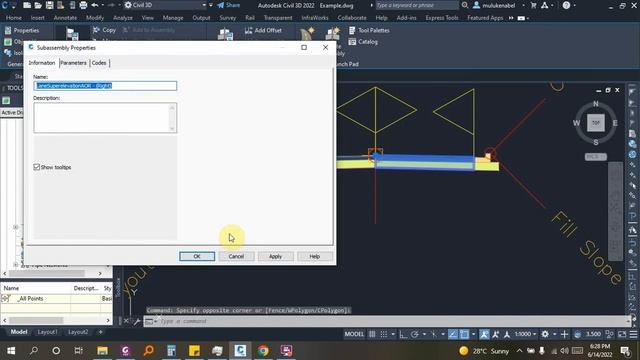Image resolution: width=640 pixels, height=360 pixels.
Task: Switch to the Parameters tab in the dialog
Action: click(x=73, y=63)
